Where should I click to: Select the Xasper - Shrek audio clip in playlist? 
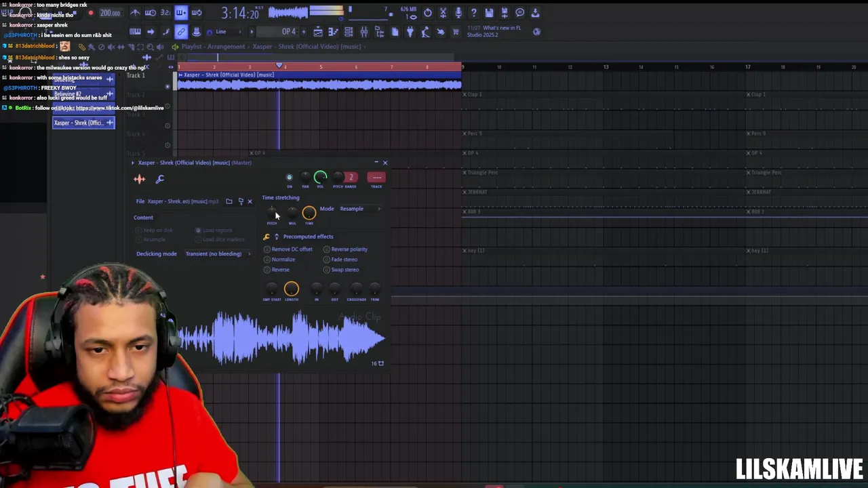pyautogui.click(x=319, y=81)
